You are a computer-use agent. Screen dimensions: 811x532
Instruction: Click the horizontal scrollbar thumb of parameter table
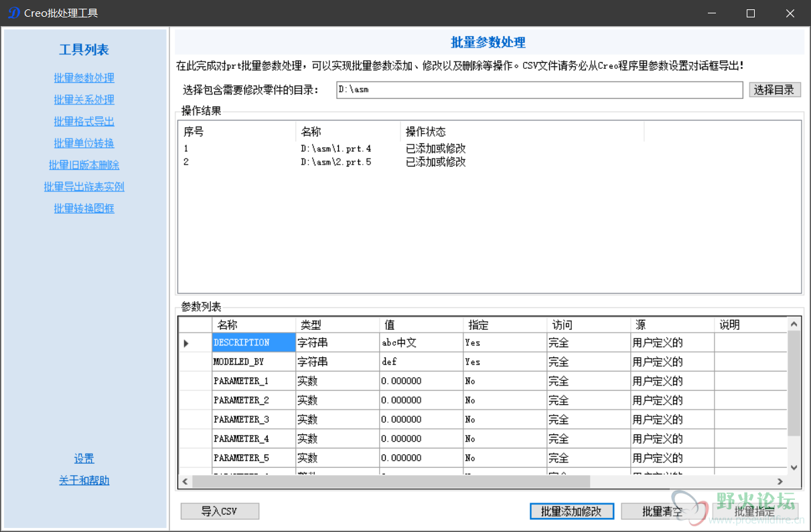click(x=391, y=482)
